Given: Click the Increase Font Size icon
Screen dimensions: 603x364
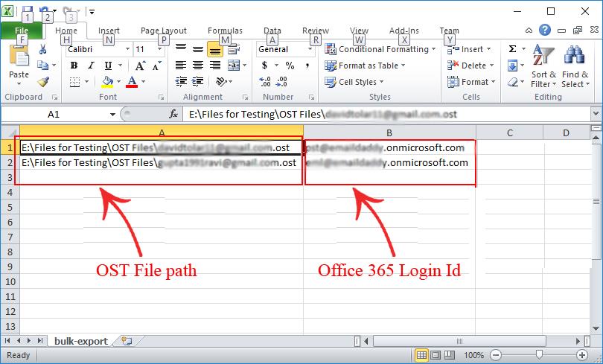Looking at the screenshot, I should (x=140, y=66).
